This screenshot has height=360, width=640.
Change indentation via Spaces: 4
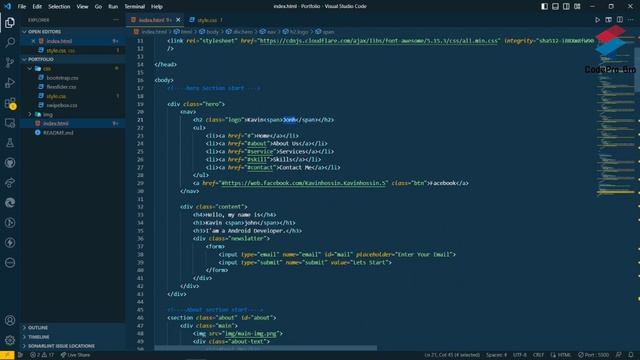pos(496,355)
